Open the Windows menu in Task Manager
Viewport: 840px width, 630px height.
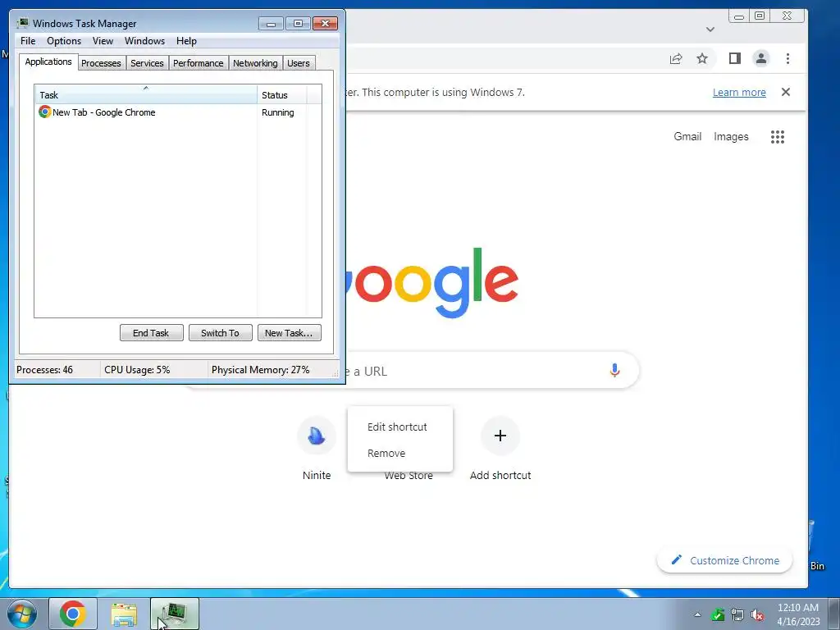[x=144, y=41]
